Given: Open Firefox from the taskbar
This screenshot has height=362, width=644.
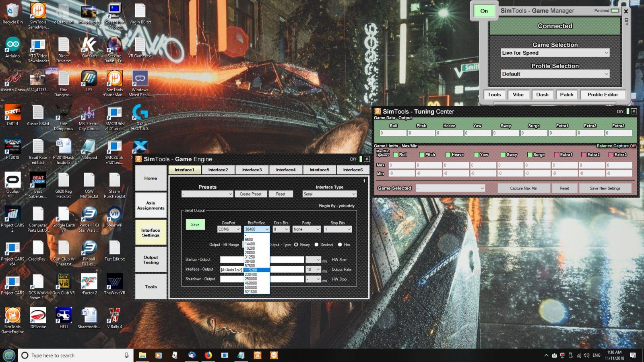Looking at the screenshot, I should pos(208,355).
